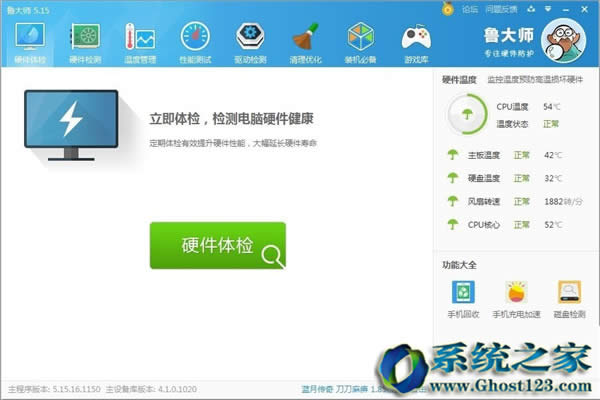This screenshot has width=600, height=400.
Task: Open the 温度管理 temperature management section
Action: coord(139,43)
